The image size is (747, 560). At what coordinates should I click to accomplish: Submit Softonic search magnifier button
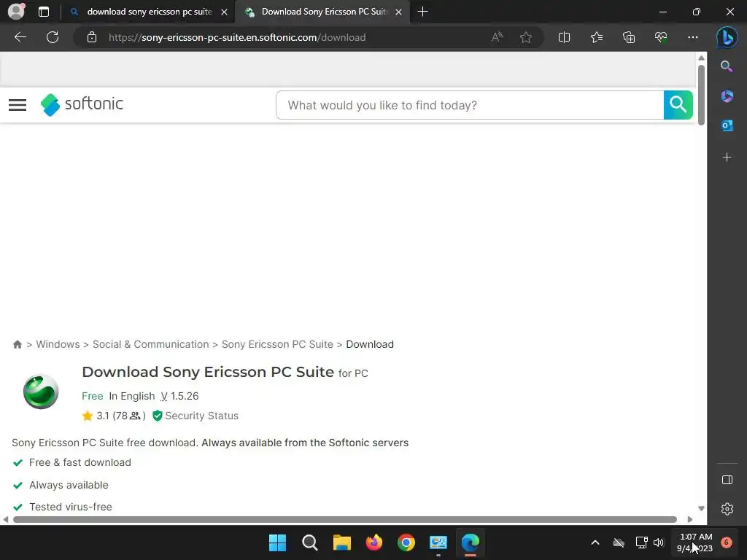pyautogui.click(x=678, y=105)
